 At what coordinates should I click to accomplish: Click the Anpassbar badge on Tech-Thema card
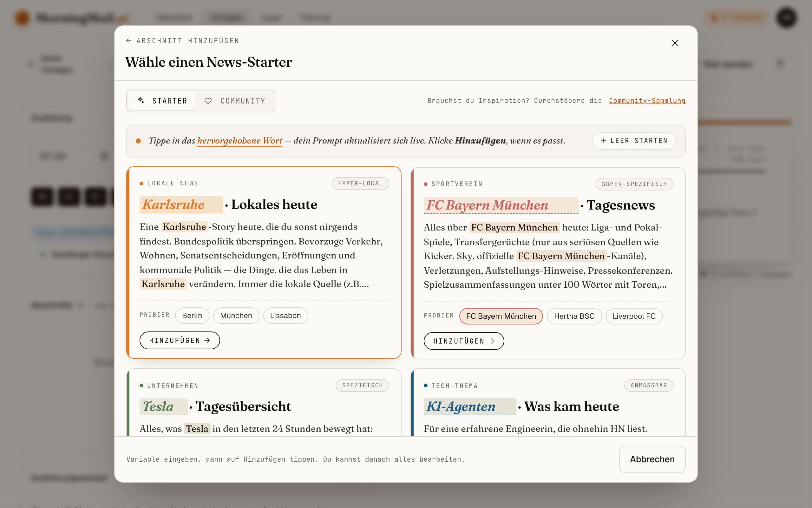(x=649, y=385)
